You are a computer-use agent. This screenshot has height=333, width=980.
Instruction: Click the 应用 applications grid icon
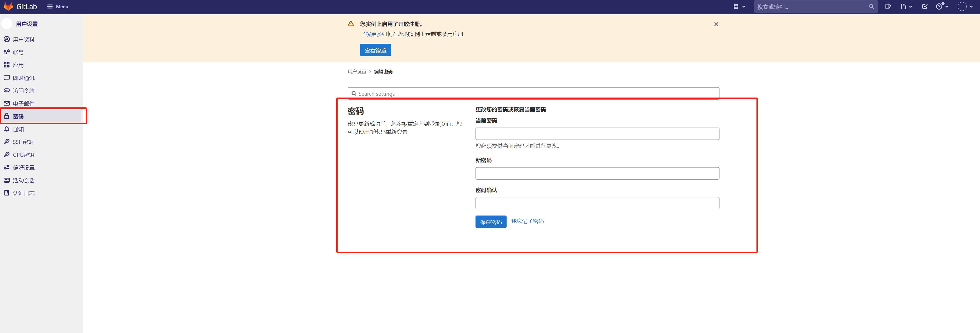[x=6, y=65]
